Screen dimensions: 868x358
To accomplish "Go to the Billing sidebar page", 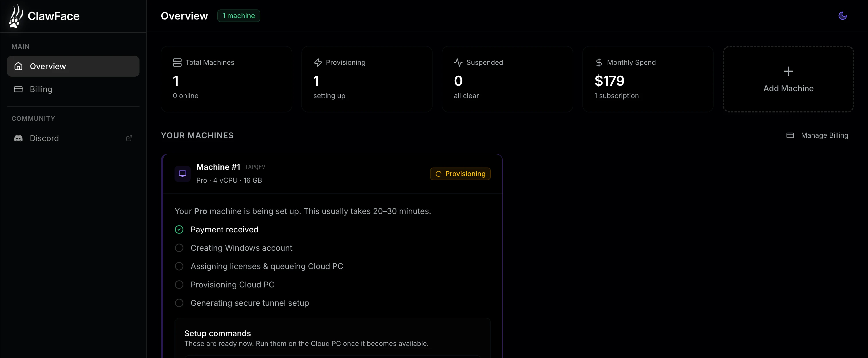I will (x=40, y=89).
